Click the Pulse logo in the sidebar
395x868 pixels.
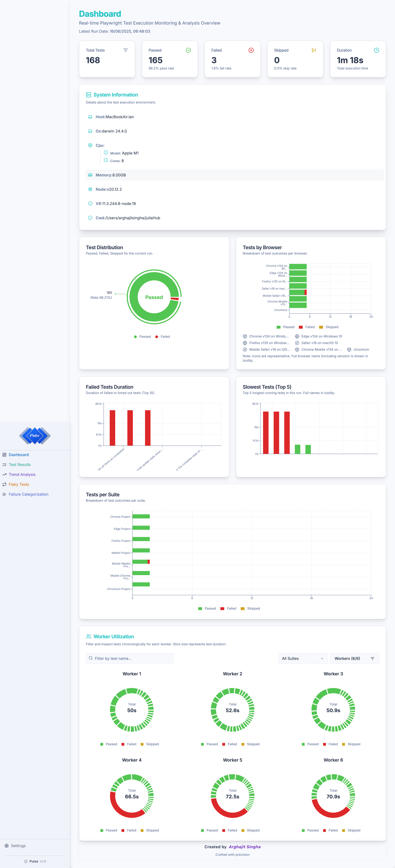click(35, 435)
